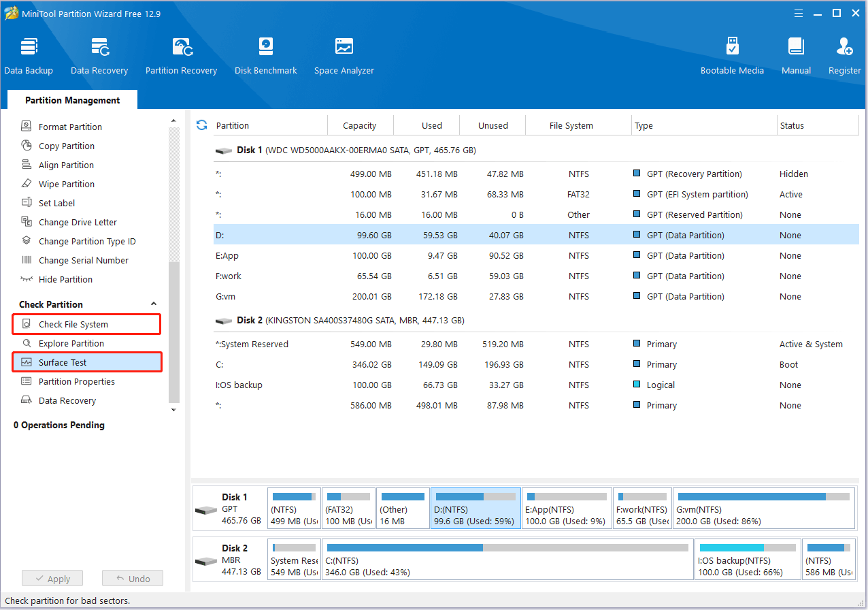
Task: Start Data Backup
Action: (29, 54)
